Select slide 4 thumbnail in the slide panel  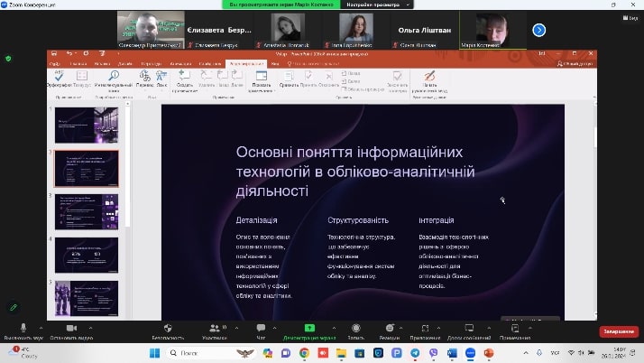[x=87, y=255]
